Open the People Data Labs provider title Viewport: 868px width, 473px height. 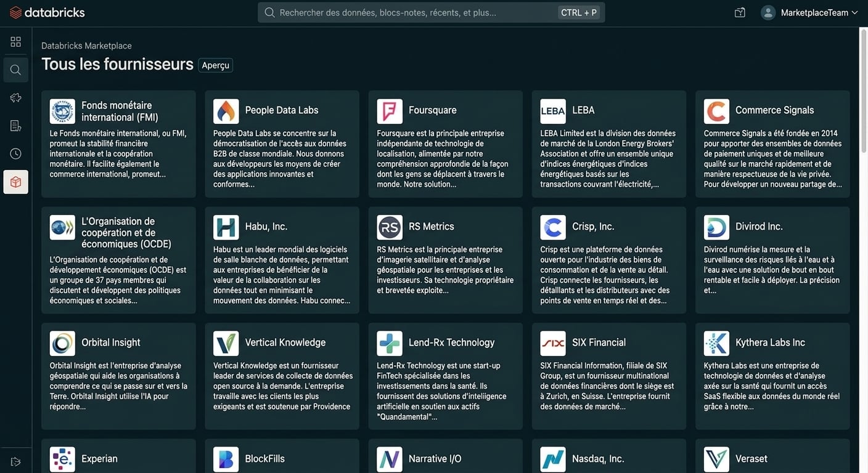click(282, 110)
